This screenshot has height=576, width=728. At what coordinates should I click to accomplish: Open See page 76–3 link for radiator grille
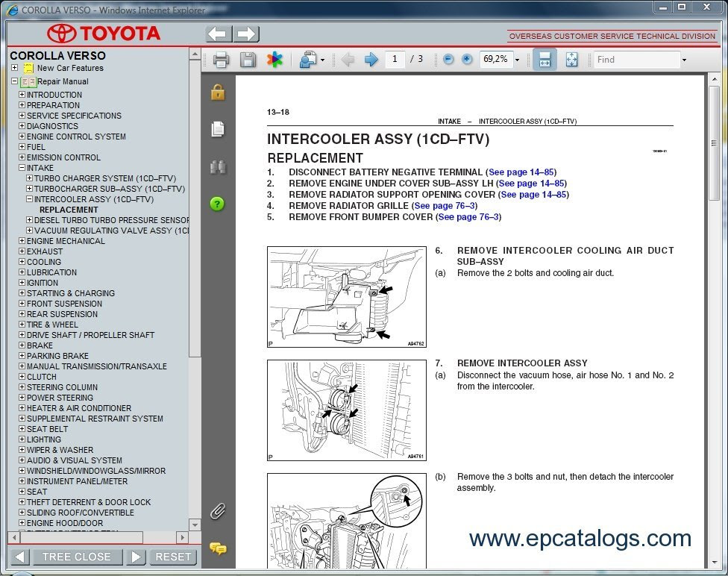click(x=445, y=205)
